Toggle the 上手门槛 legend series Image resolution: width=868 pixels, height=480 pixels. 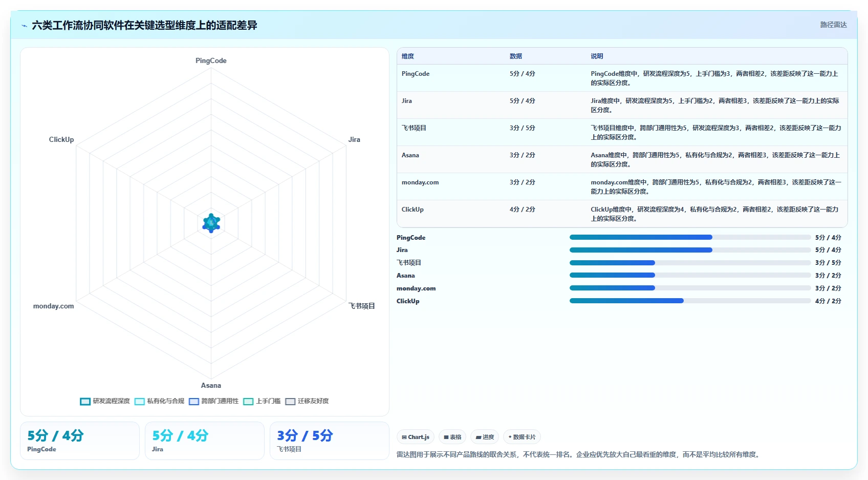262,401
